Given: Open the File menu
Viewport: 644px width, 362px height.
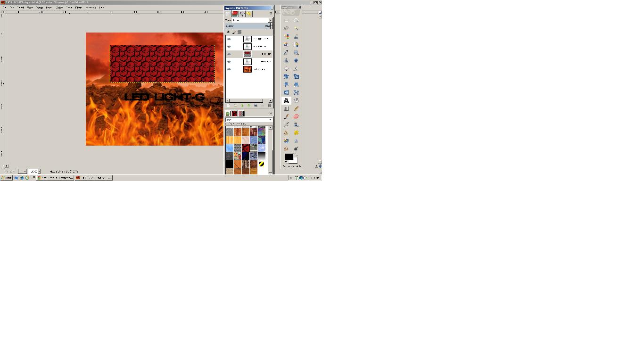Looking at the screenshot, I should click(5, 8).
